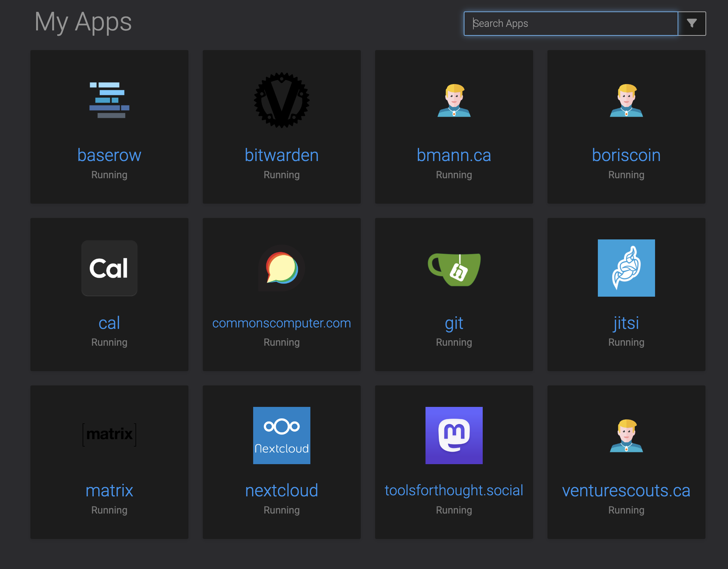Screen dimensions: 728x569
Task: Click the Running status under toolsforthought.social
Action: [x=454, y=510]
